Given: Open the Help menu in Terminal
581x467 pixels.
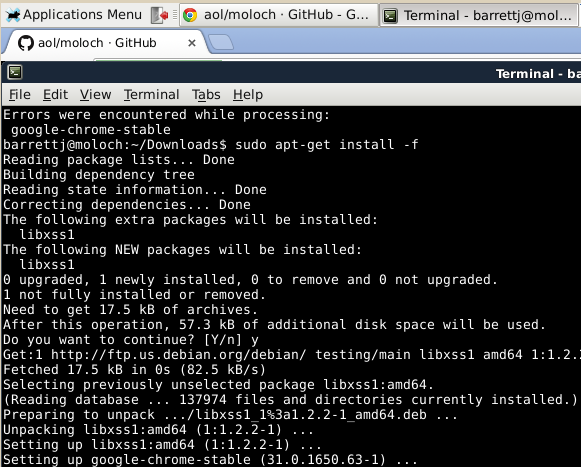Looking at the screenshot, I should [248, 95].
